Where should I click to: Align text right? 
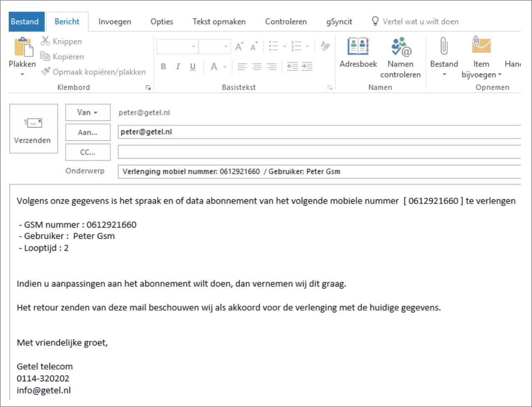pyautogui.click(x=271, y=67)
